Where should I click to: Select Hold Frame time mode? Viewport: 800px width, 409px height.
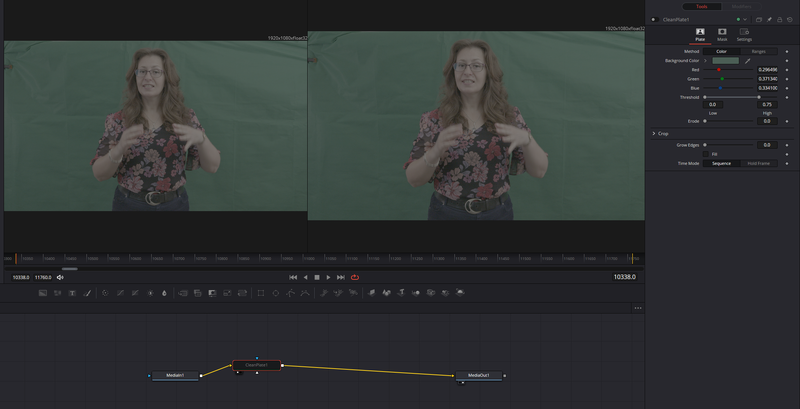(x=759, y=163)
